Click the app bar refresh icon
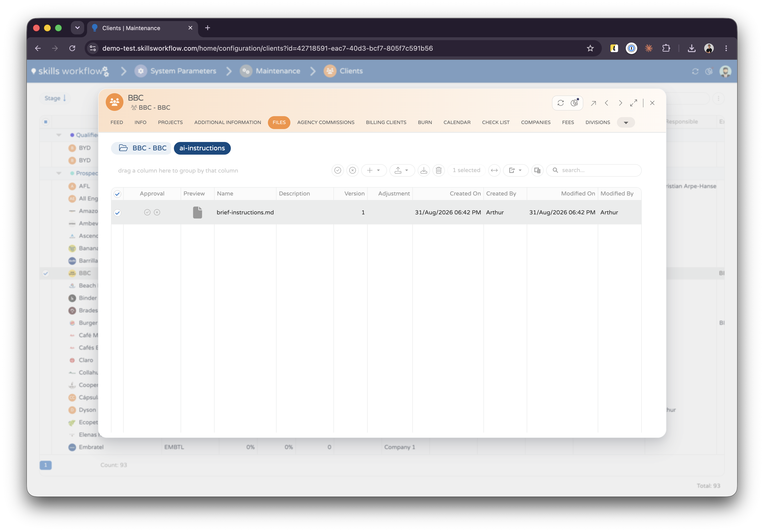This screenshot has width=764, height=532. [695, 71]
